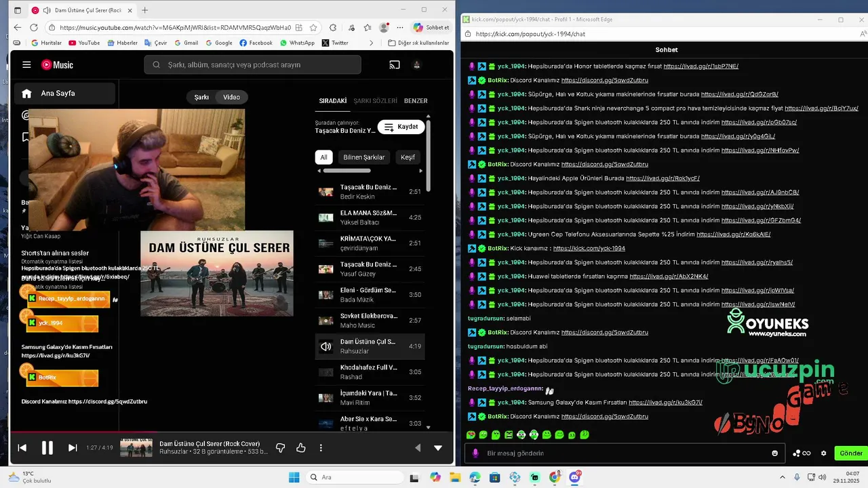Viewport: 868px width, 488px height.
Task: Open kick.com/yck-1994 channel link in chat
Action: [x=589, y=249]
